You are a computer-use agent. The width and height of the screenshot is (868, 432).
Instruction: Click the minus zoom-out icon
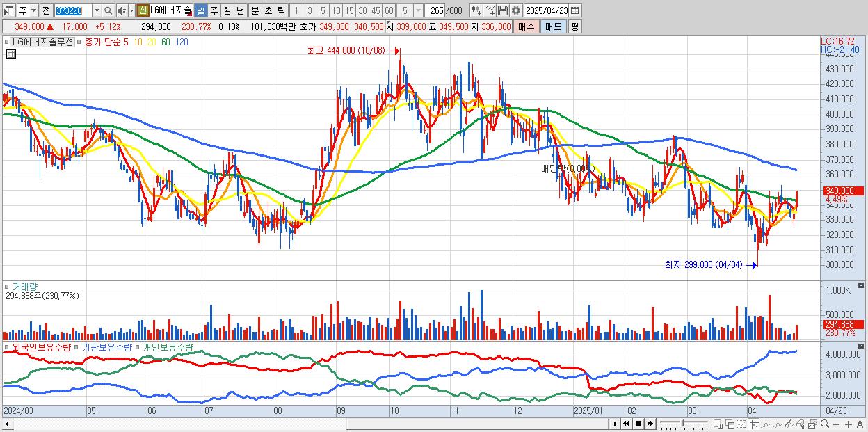click(836, 424)
